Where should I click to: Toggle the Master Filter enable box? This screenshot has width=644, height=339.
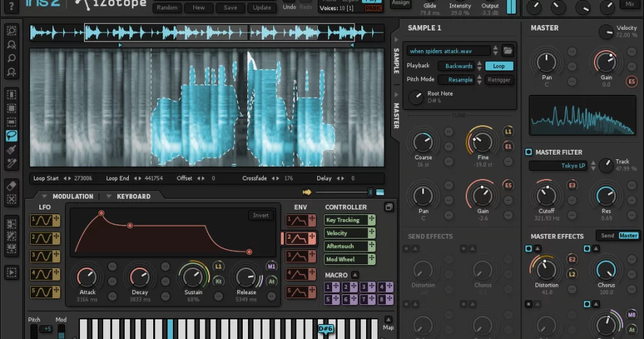coord(529,152)
